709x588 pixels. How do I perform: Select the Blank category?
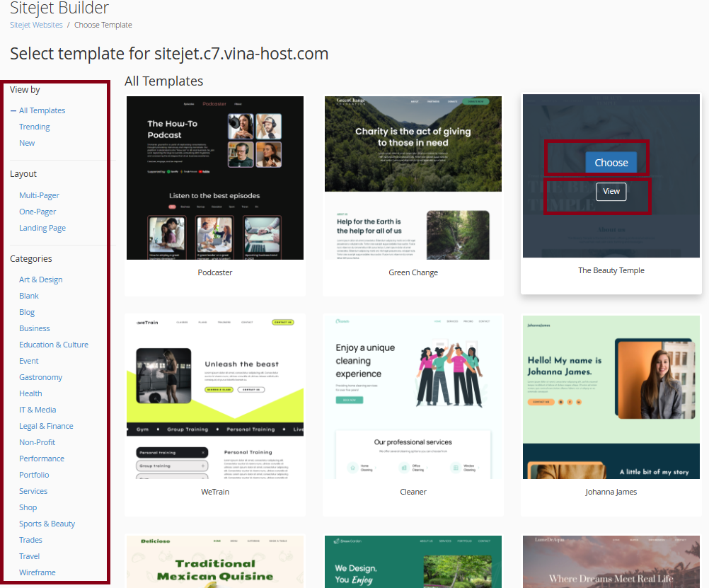click(x=28, y=296)
